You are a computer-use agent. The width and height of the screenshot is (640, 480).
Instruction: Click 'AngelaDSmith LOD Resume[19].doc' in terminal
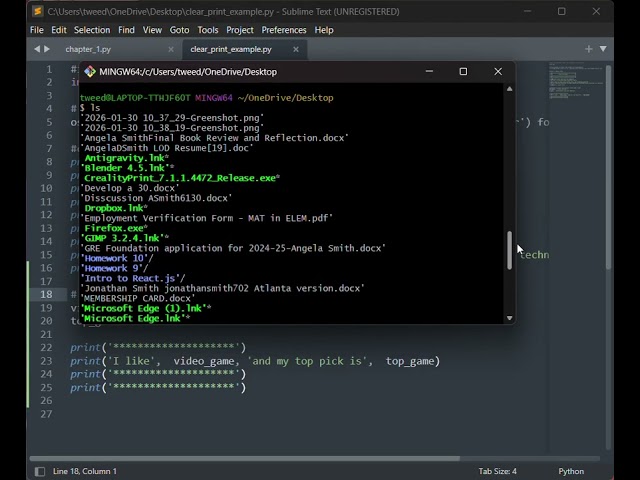click(x=167, y=148)
